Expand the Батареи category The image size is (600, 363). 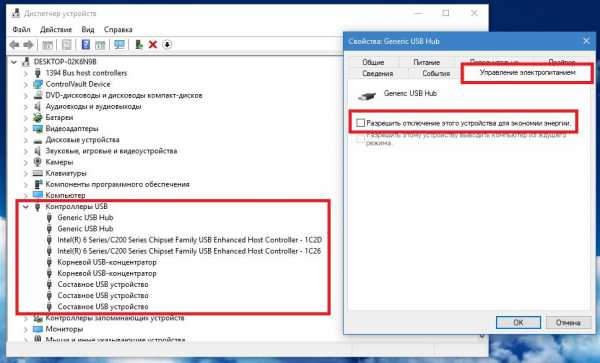(26, 118)
